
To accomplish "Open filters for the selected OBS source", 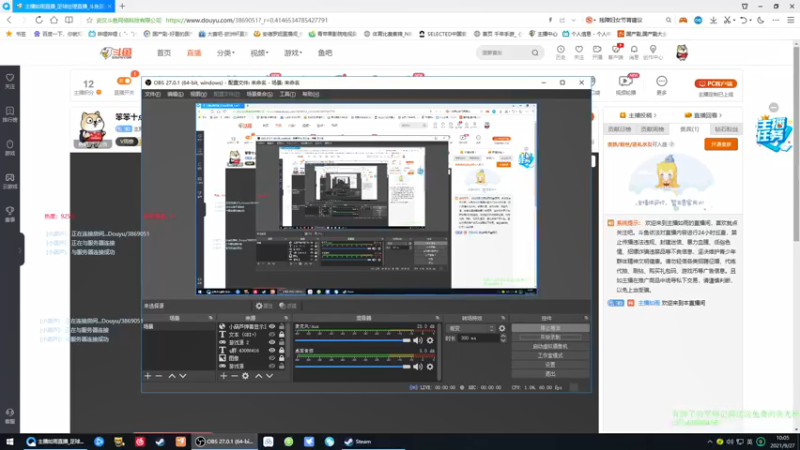I will pos(288,306).
